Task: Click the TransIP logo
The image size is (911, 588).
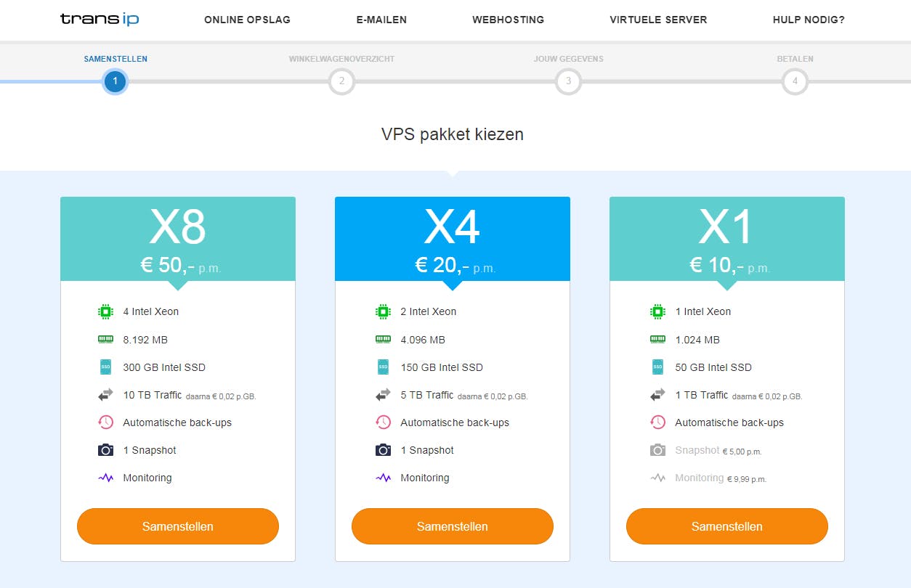Action: point(100,20)
